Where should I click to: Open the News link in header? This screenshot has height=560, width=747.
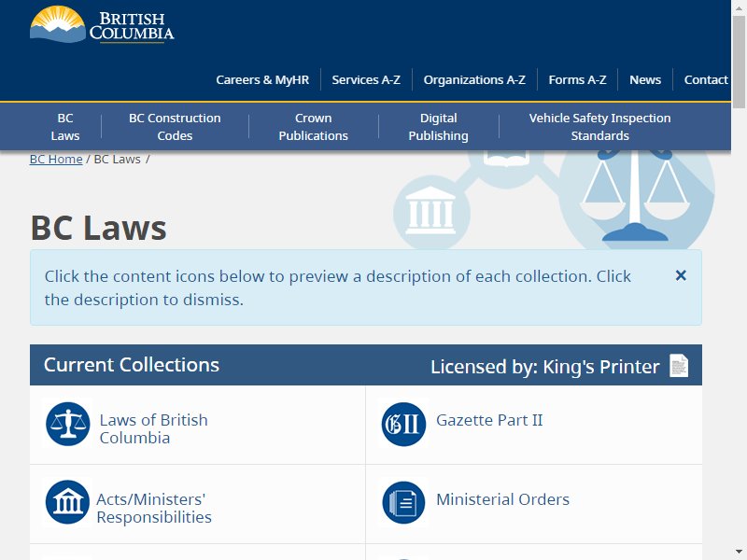pyautogui.click(x=645, y=79)
